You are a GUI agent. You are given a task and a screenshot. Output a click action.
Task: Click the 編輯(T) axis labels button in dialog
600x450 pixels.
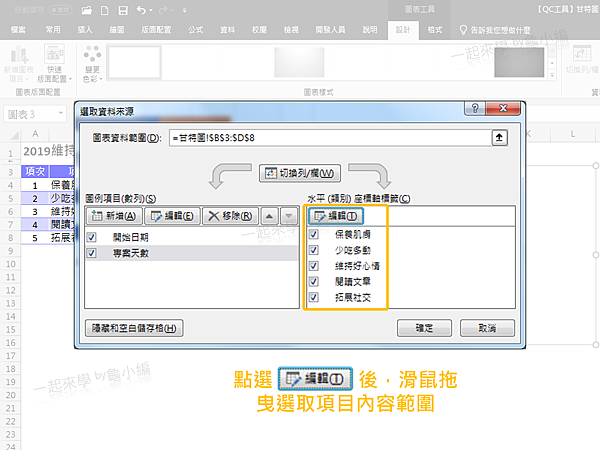(x=336, y=216)
